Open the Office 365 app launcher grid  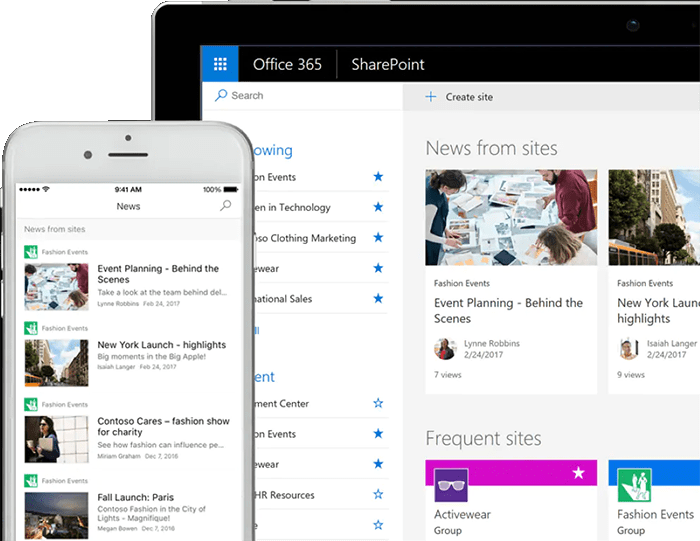220,64
